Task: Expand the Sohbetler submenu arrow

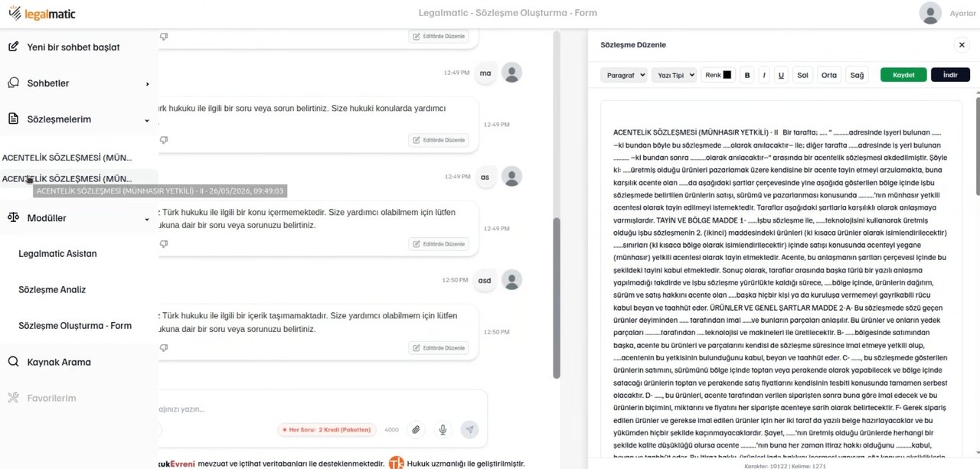Action: click(147, 83)
